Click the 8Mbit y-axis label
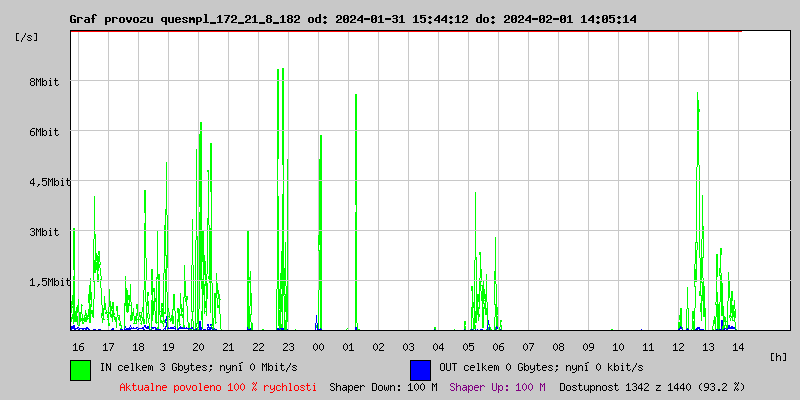This screenshot has height=400, width=800. [x=44, y=82]
